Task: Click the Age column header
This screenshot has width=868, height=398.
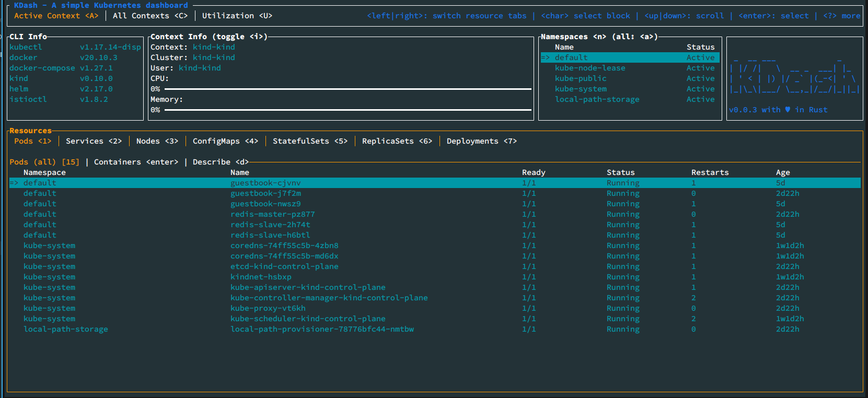Action: pyautogui.click(x=783, y=172)
